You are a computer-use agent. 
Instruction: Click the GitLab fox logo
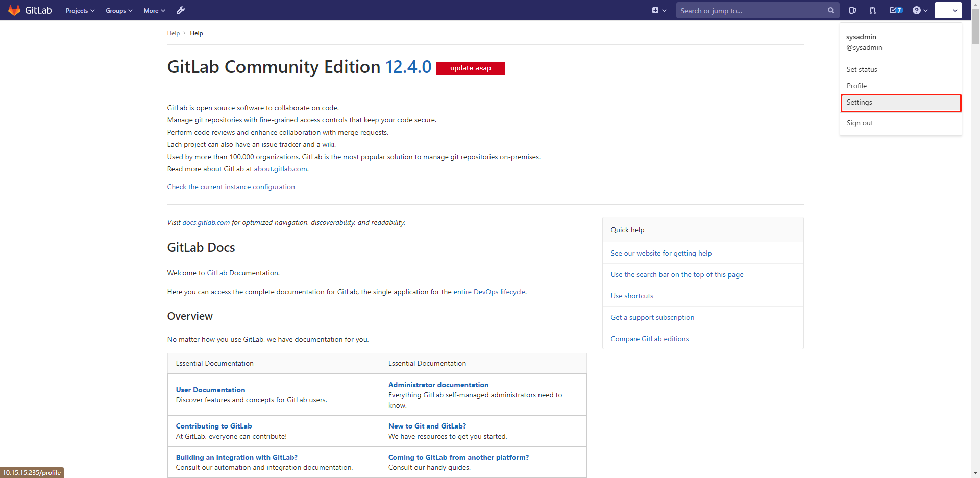coord(14,10)
